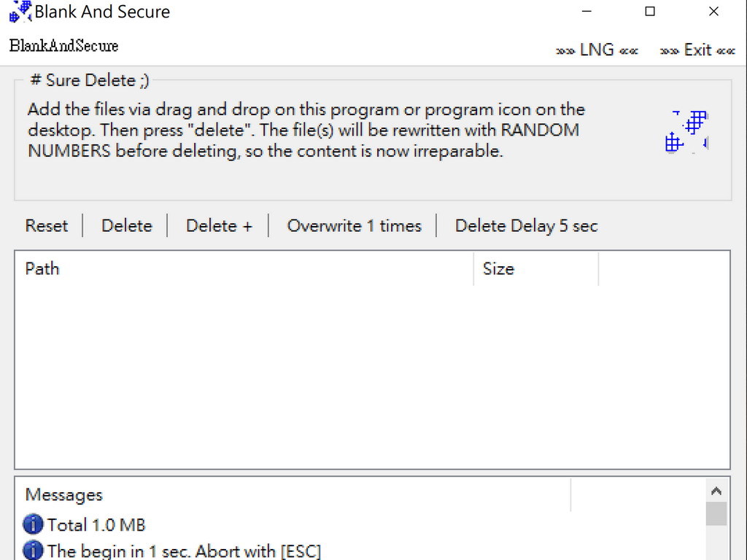Screen dimensions: 747x560
Task: Open the LNG language menu
Action: (597, 50)
